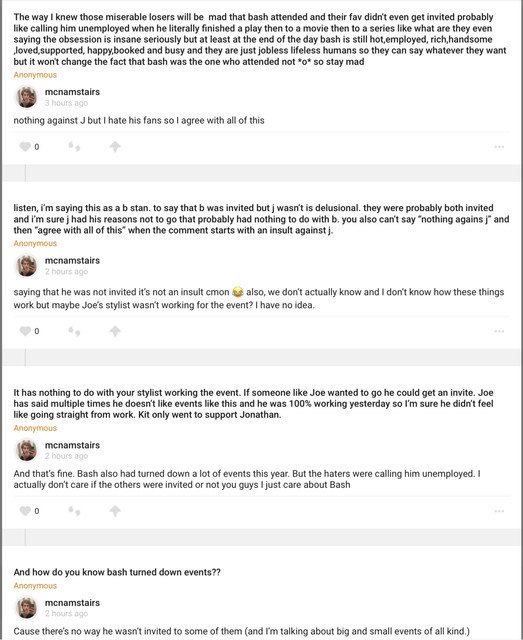Open three-dot menu on third post
This screenshot has width=523, height=640.
[499, 511]
